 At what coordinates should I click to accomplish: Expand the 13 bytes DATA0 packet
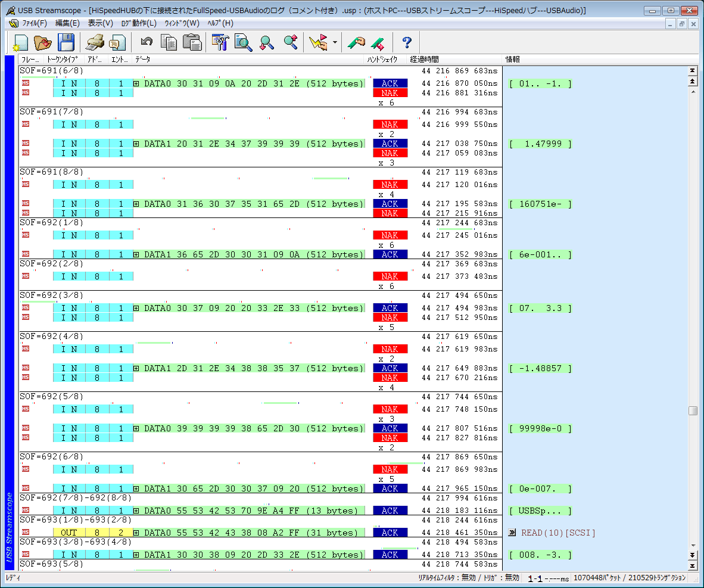click(x=136, y=511)
